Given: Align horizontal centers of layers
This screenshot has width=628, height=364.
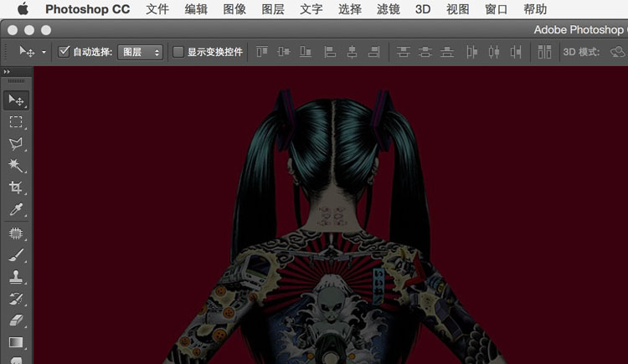Looking at the screenshot, I should pos(352,52).
